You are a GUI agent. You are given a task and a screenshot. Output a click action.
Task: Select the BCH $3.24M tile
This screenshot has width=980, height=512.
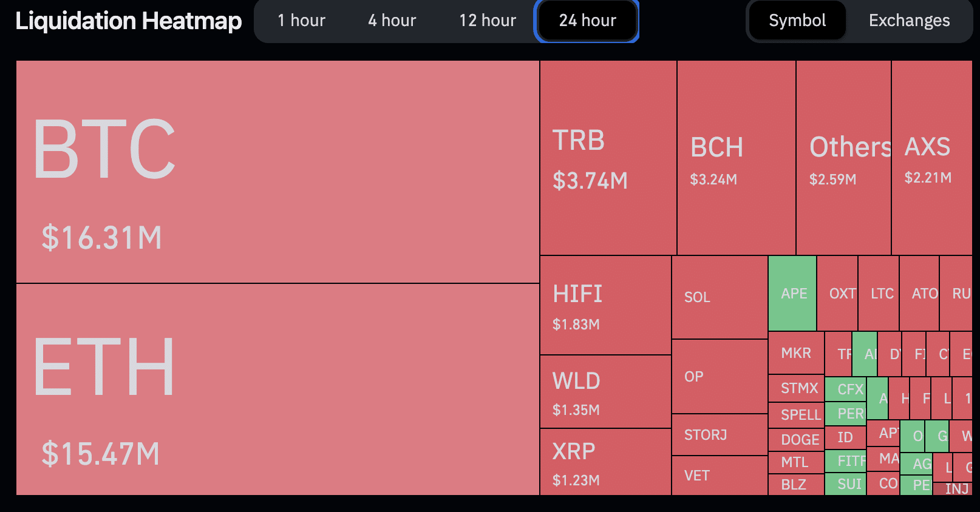[737, 158]
